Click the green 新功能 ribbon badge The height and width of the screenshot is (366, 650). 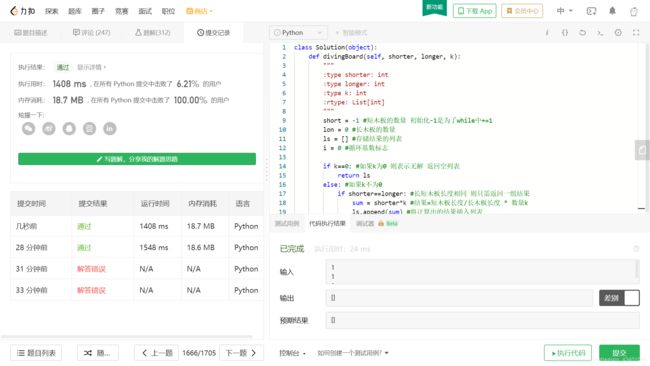point(434,7)
